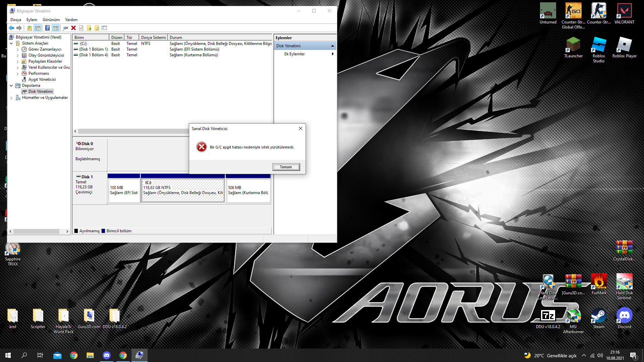The height and width of the screenshot is (362, 644).
Task: Select the (Disk 1 Bölüm 4) volume row
Action: coord(172,55)
